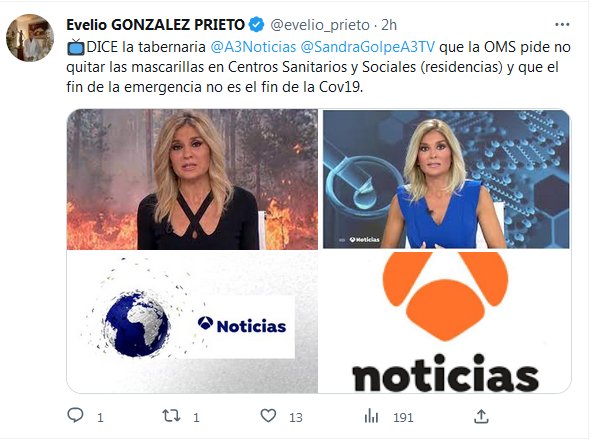View tweet analytics bar chart icon
The width and height of the screenshot is (594, 440).
371,417
